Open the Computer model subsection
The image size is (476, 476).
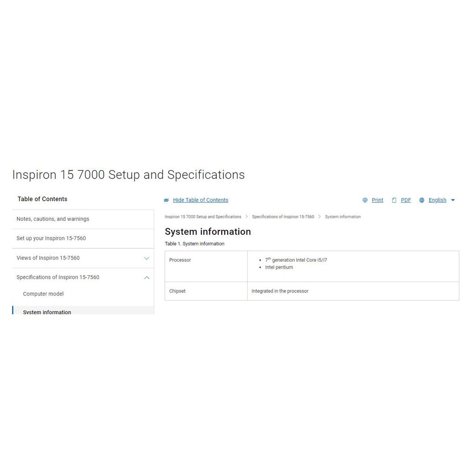pyautogui.click(x=43, y=294)
